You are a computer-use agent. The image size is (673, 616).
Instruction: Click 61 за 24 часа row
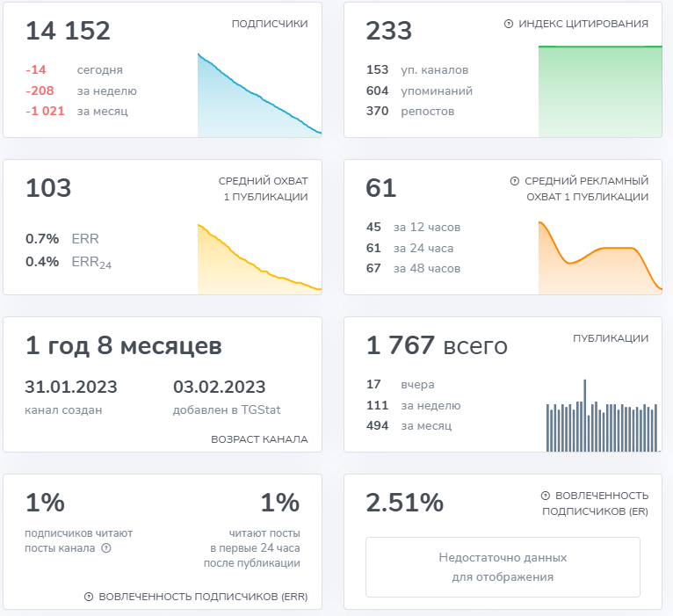(x=410, y=248)
